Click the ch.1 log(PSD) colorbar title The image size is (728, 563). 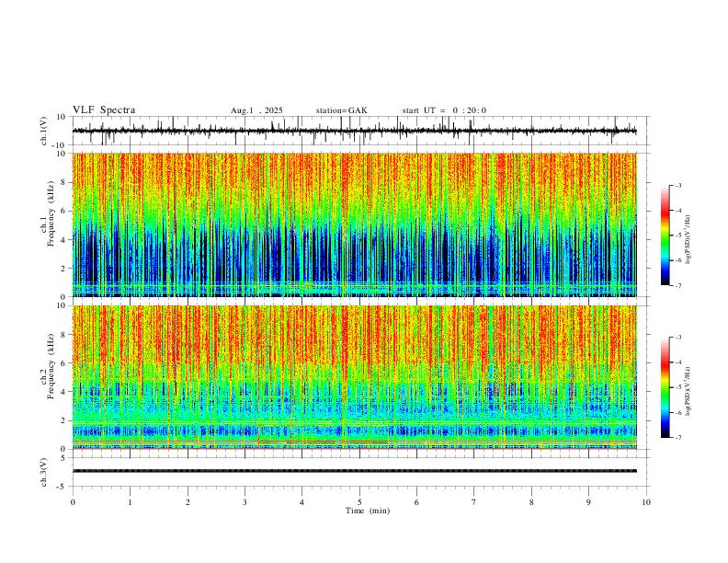coord(688,239)
